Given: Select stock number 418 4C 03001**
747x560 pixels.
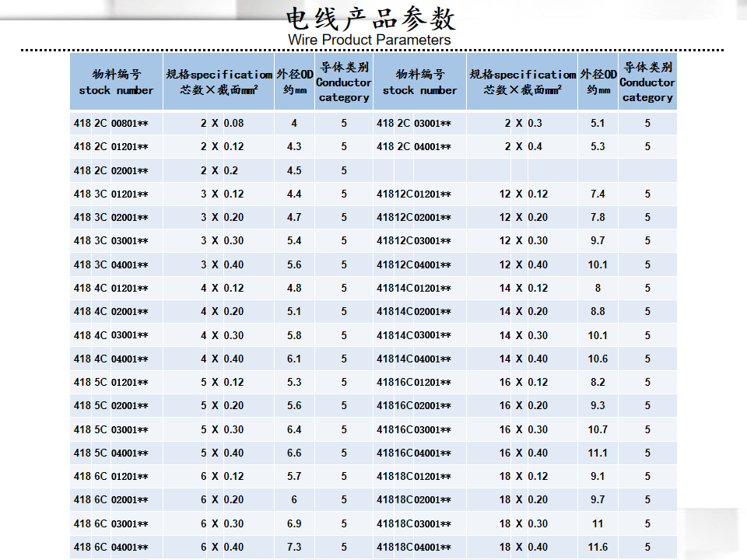Looking at the screenshot, I should click(x=111, y=335).
